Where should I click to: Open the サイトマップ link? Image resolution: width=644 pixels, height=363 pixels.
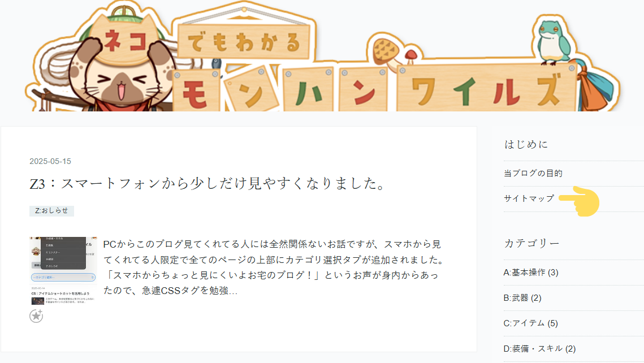coord(529,198)
